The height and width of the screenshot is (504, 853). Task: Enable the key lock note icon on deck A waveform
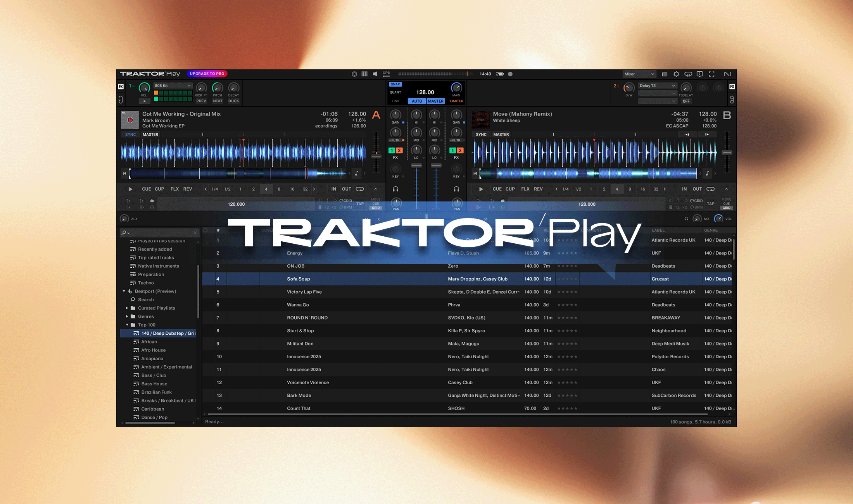[x=357, y=174]
